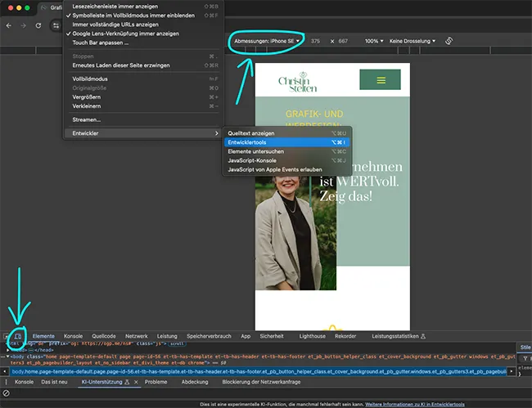Image resolution: width=532 pixels, height=408 pixels.
Task: Select Erneutes Laden dieser Seite erzwingen
Action: coord(121,65)
